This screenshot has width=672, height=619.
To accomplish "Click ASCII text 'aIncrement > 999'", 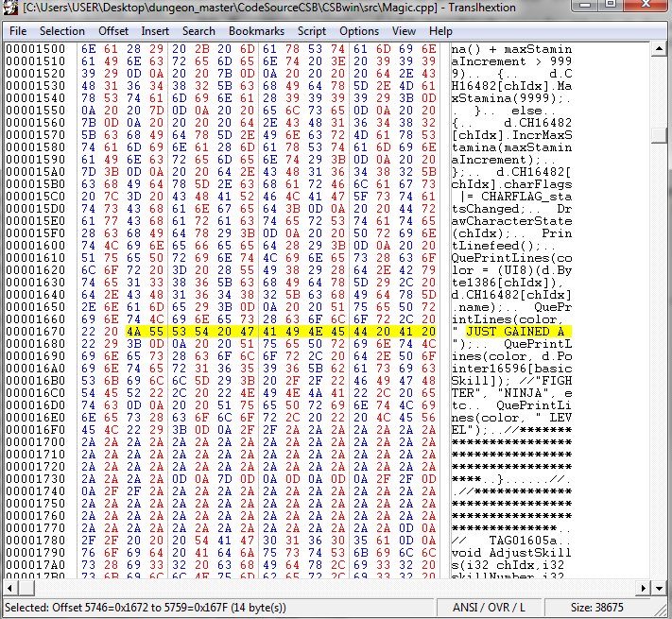I will coord(511,61).
